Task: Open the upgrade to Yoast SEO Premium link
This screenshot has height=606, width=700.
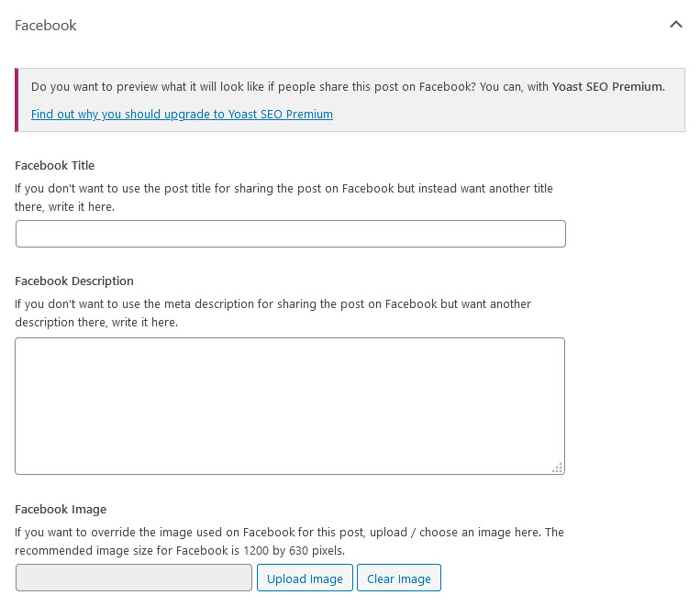Action: point(182,115)
